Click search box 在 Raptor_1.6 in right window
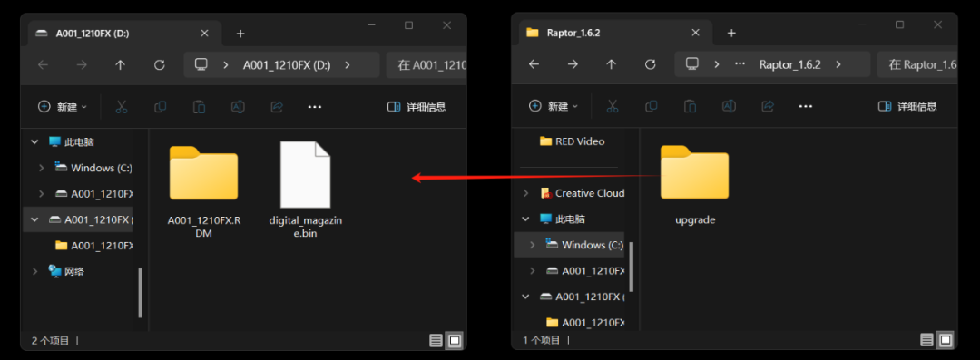 pos(917,64)
